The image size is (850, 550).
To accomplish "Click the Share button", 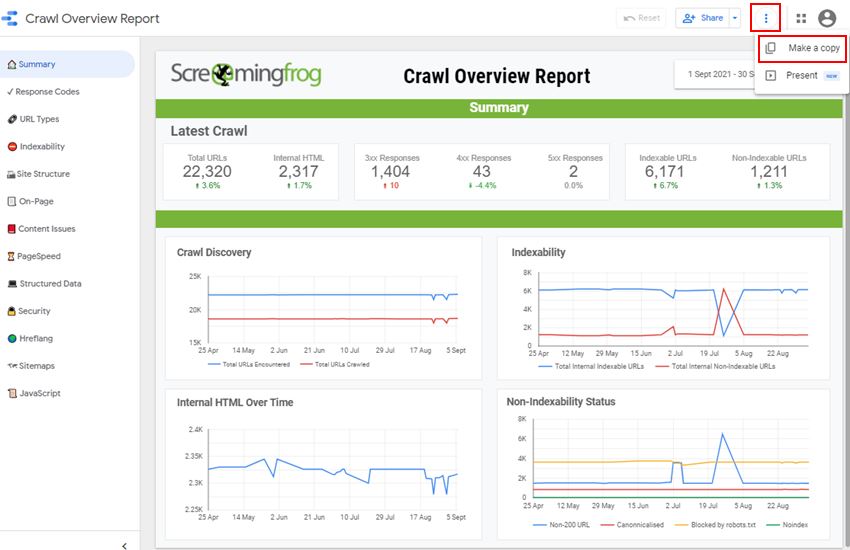I will (x=703, y=18).
